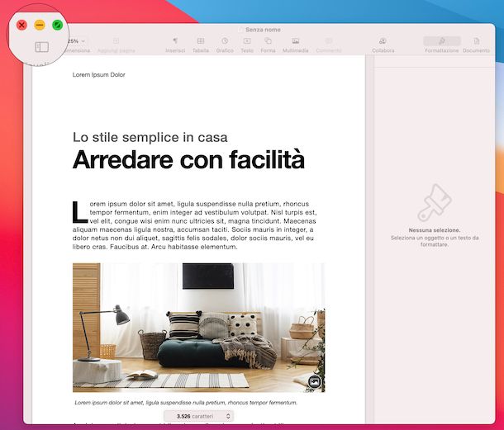Screen dimensions: 504x430
Task: Insert a chart using the Grafico button
Action: [225, 45]
